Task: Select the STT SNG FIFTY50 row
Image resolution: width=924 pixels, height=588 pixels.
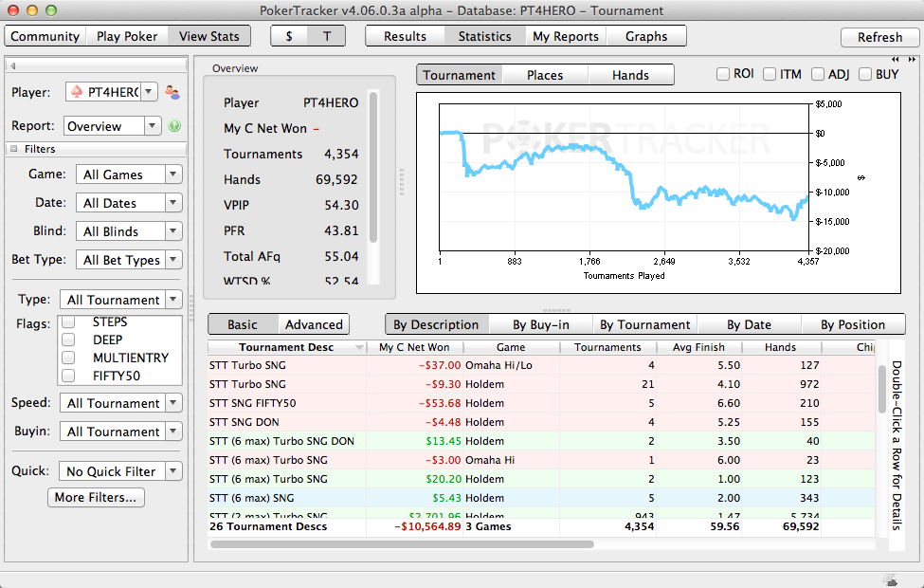Action: pyautogui.click(x=542, y=403)
